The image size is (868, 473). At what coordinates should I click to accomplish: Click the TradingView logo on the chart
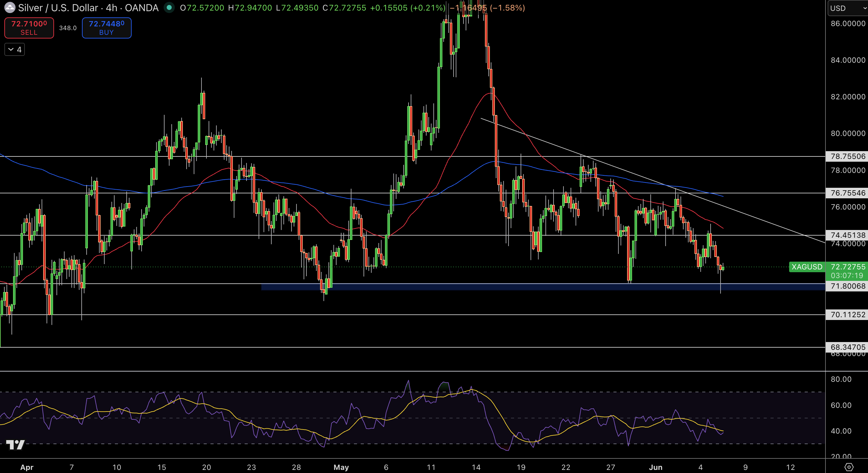pyautogui.click(x=16, y=445)
